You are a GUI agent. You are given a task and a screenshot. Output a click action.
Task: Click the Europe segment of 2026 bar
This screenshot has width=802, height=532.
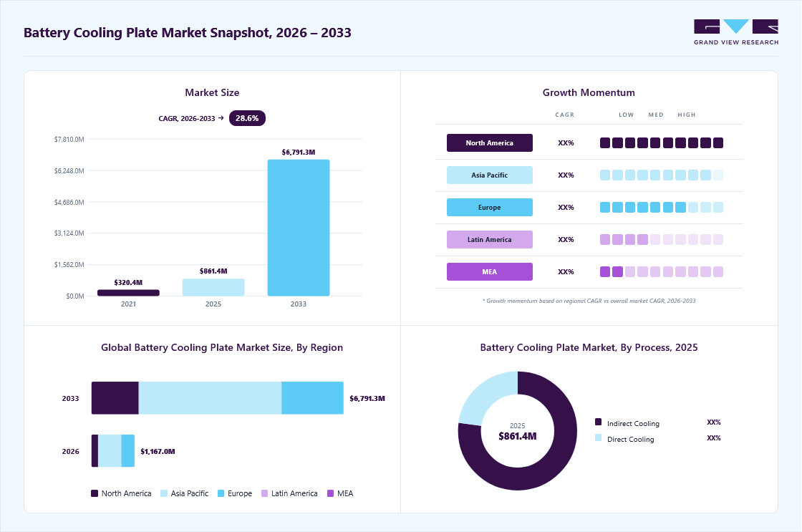click(128, 450)
